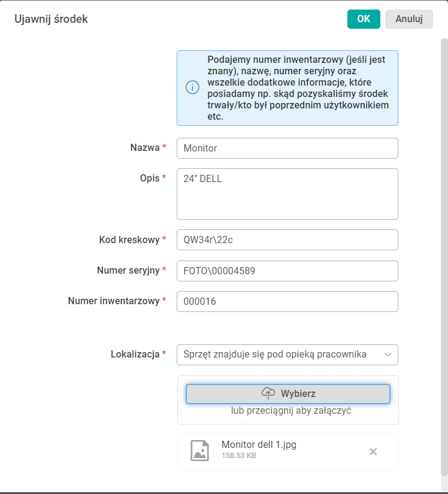Click the Wybierz file upload button
The image size is (448, 494).
pyautogui.click(x=288, y=393)
